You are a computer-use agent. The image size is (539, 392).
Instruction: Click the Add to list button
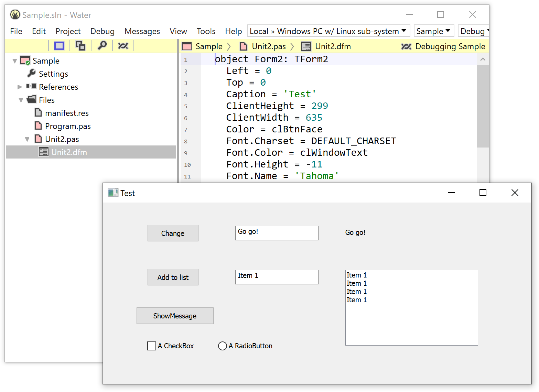(173, 277)
